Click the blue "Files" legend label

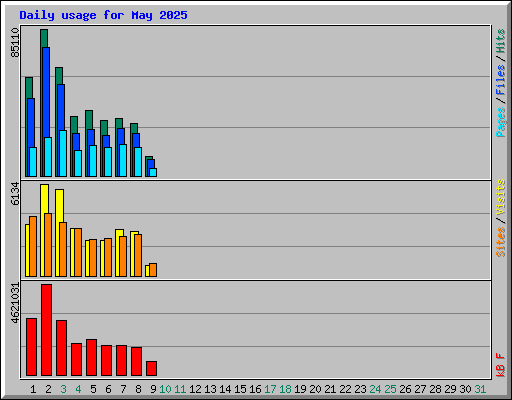pos(501,79)
